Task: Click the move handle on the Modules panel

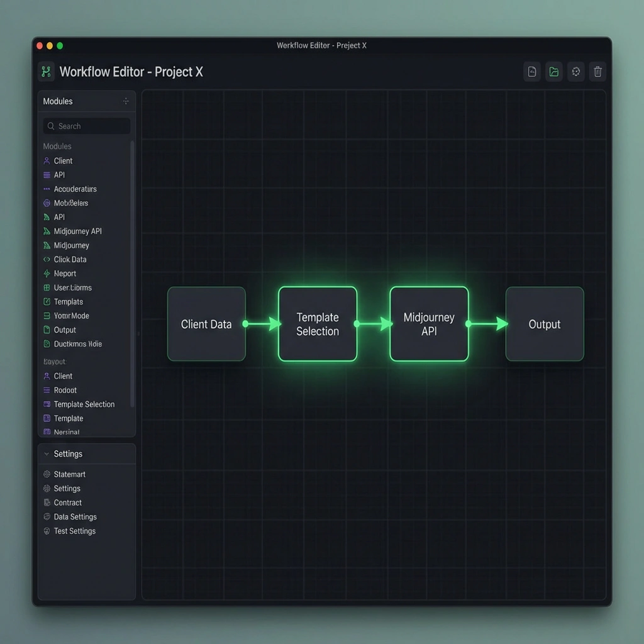Action: pos(125,101)
